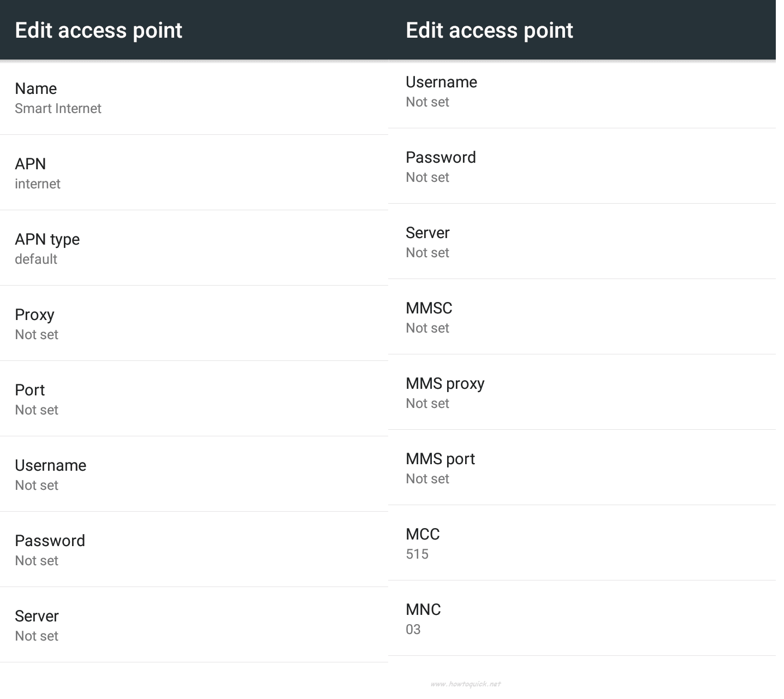Image resolution: width=784 pixels, height=699 pixels.
Task: Open Password setting in the right panel
Action: point(582,167)
